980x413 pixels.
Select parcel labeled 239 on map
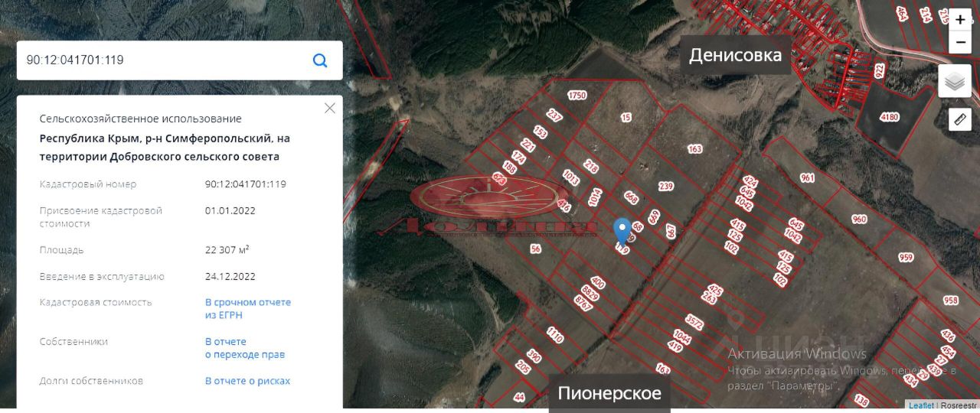(x=665, y=187)
